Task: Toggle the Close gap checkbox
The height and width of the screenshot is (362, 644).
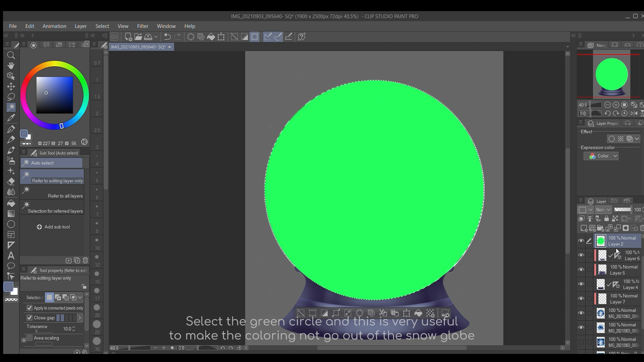Action: coord(30,318)
